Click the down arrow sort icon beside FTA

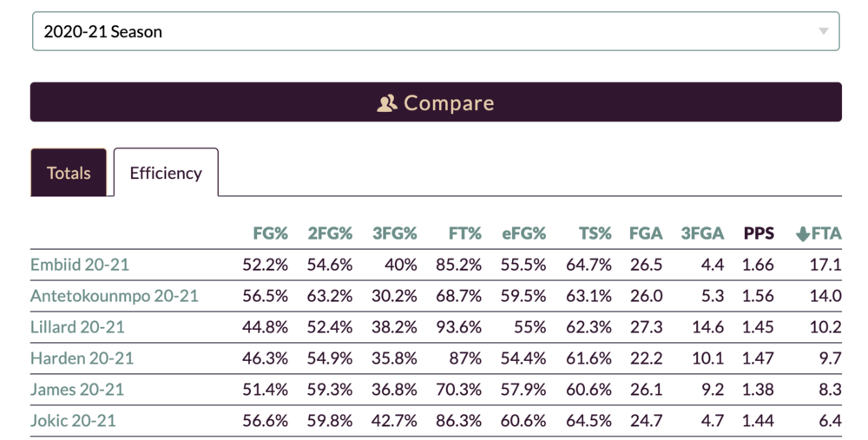pyautogui.click(x=802, y=234)
